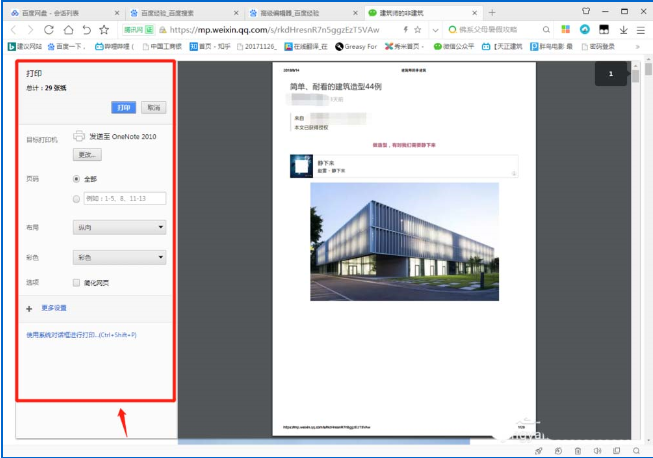The image size is (653, 458).
Task: Enable the 简化网页 checkbox
Action: click(x=76, y=283)
